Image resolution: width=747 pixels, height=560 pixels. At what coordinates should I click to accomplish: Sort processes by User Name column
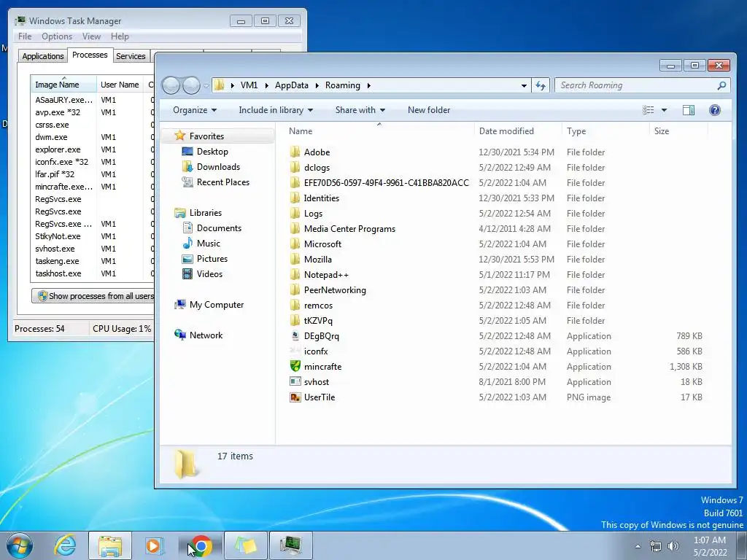(x=120, y=85)
